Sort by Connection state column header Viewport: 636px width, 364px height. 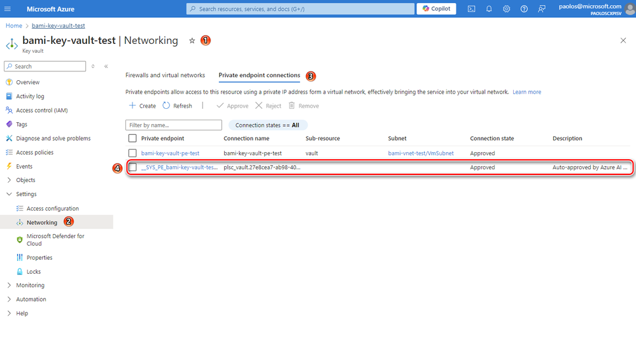pos(492,138)
